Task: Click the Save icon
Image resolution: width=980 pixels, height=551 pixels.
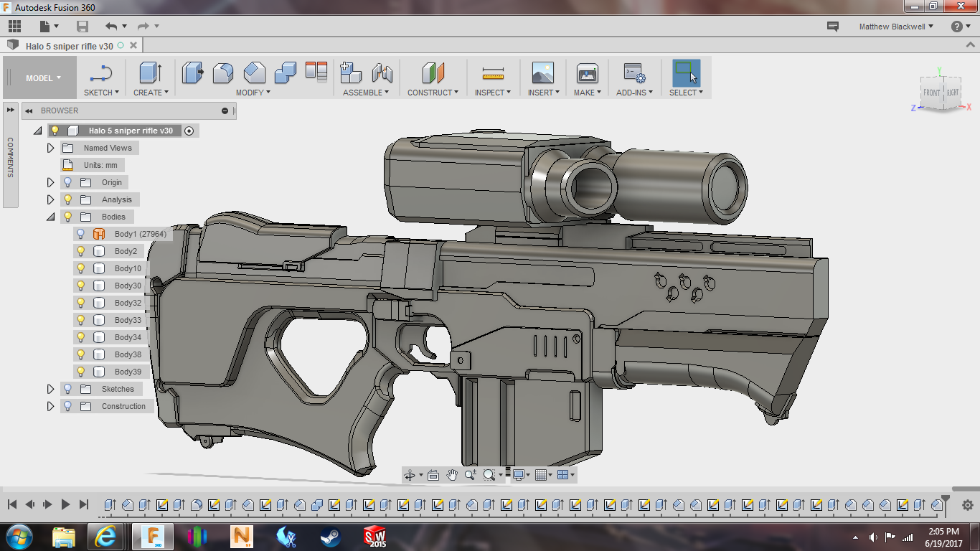Action: coord(83,27)
